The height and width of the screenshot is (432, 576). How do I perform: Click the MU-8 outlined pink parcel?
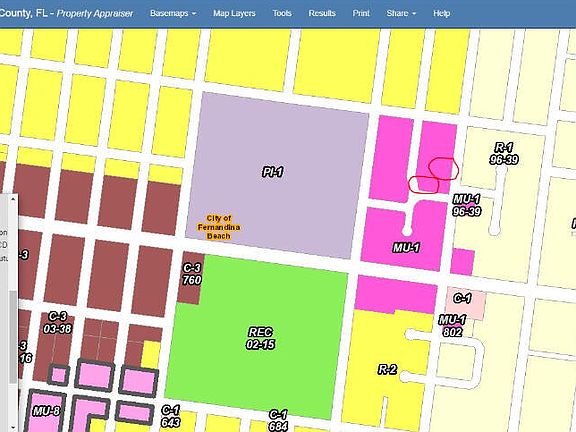(46, 411)
